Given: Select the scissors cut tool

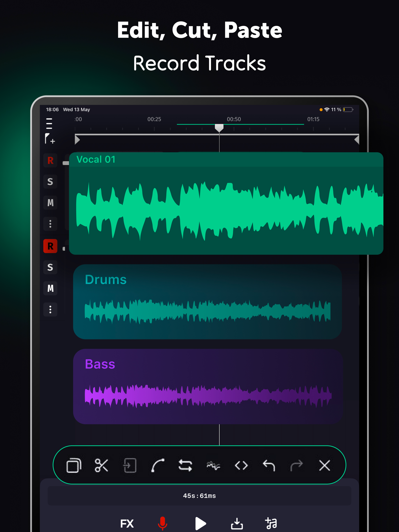Looking at the screenshot, I should (102, 465).
